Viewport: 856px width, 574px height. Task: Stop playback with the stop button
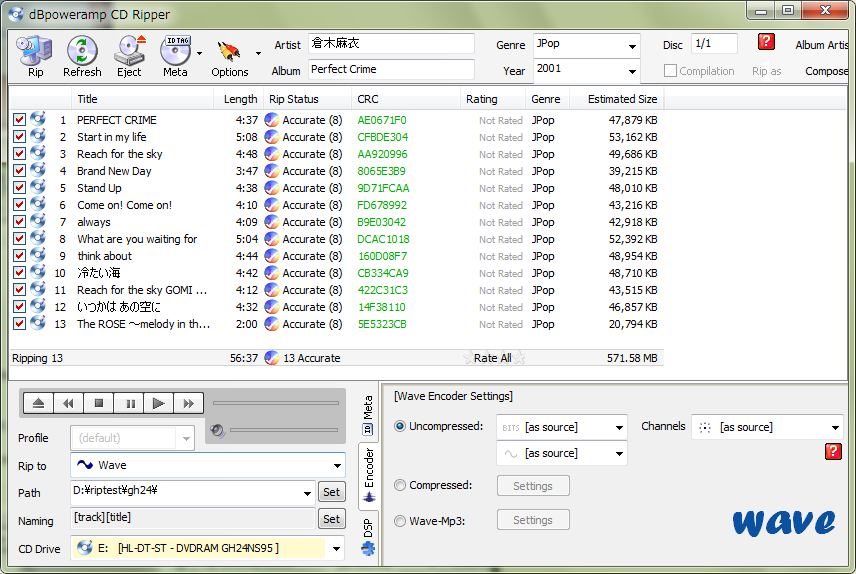click(x=99, y=404)
